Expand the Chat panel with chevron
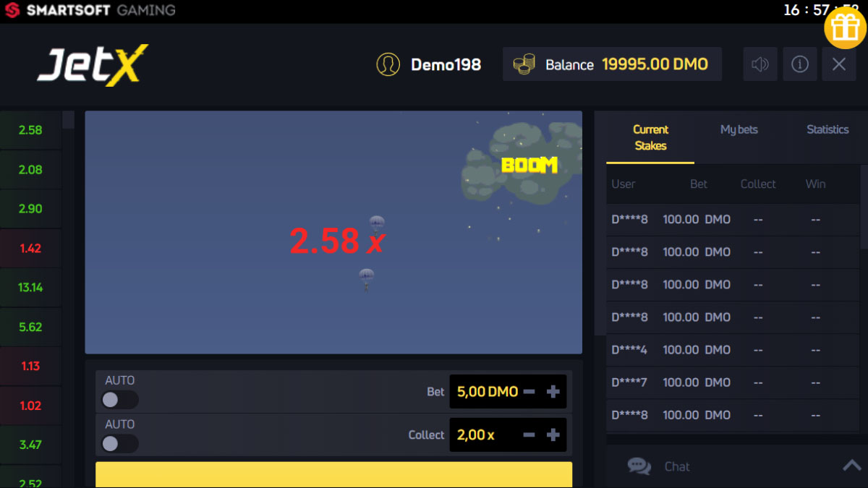The height and width of the screenshot is (488, 868). click(x=851, y=466)
